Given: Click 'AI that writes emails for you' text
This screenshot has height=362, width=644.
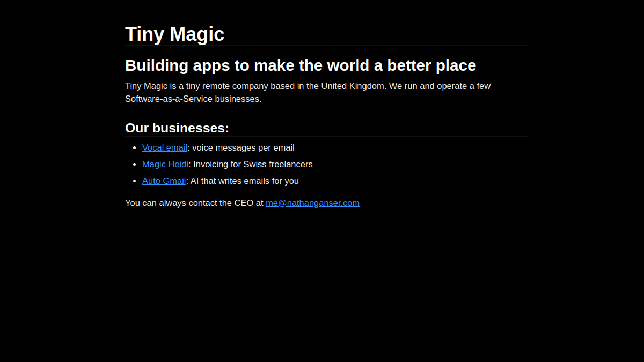Looking at the screenshot, I should [245, 181].
